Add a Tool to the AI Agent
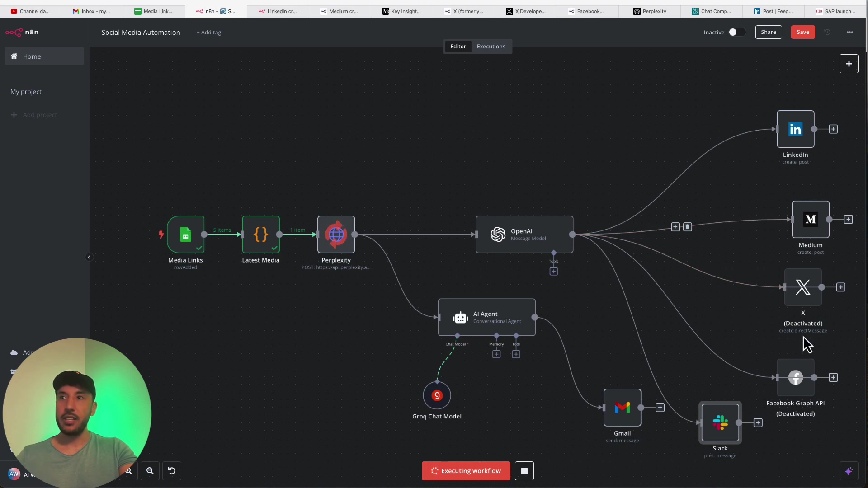The height and width of the screenshot is (488, 868). [516, 354]
